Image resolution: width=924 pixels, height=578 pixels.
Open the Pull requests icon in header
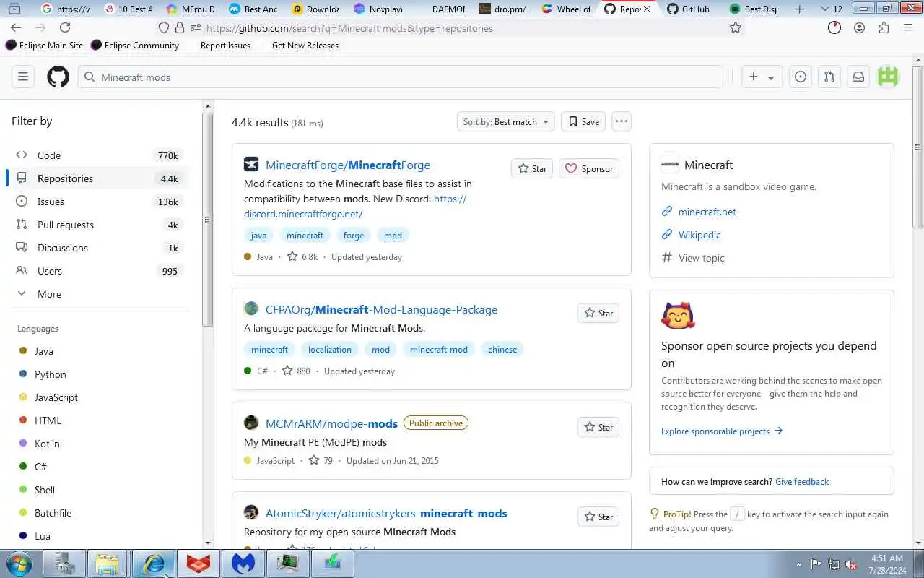click(829, 77)
